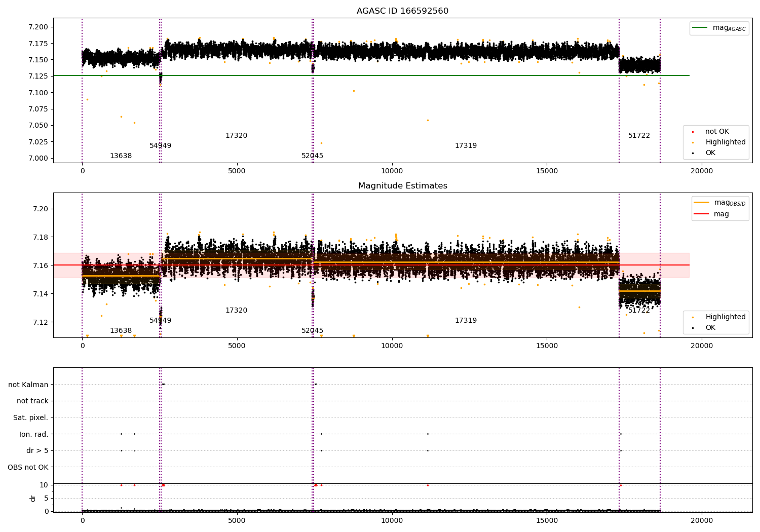Click OBSID label "17320" in Magnitude Estimates panel
760x532 pixels.
[236, 311]
